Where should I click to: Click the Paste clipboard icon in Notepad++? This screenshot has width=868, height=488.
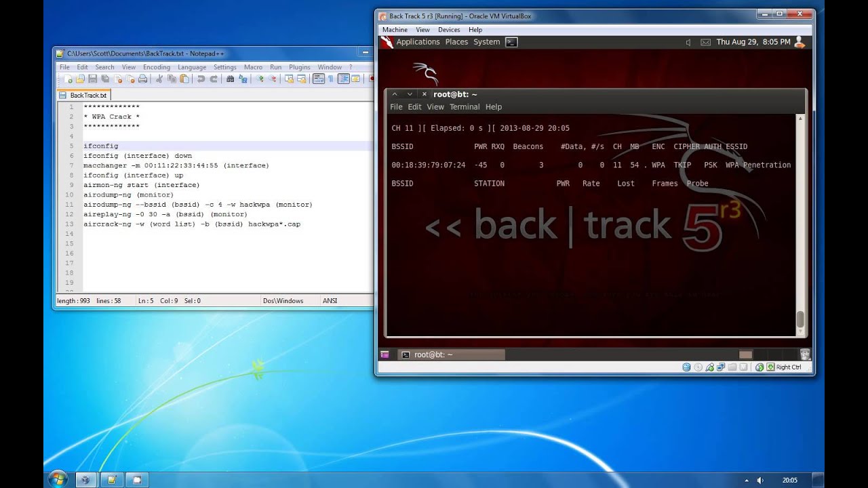tap(184, 79)
